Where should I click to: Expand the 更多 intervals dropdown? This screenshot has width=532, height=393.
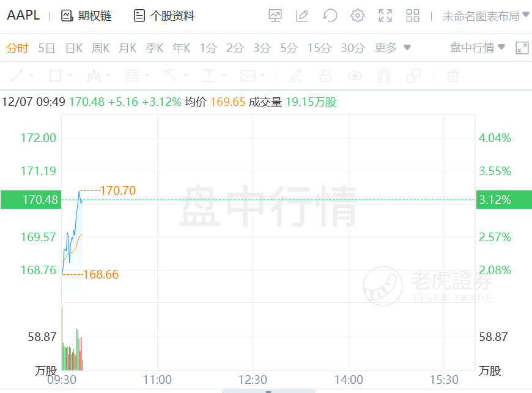point(393,48)
